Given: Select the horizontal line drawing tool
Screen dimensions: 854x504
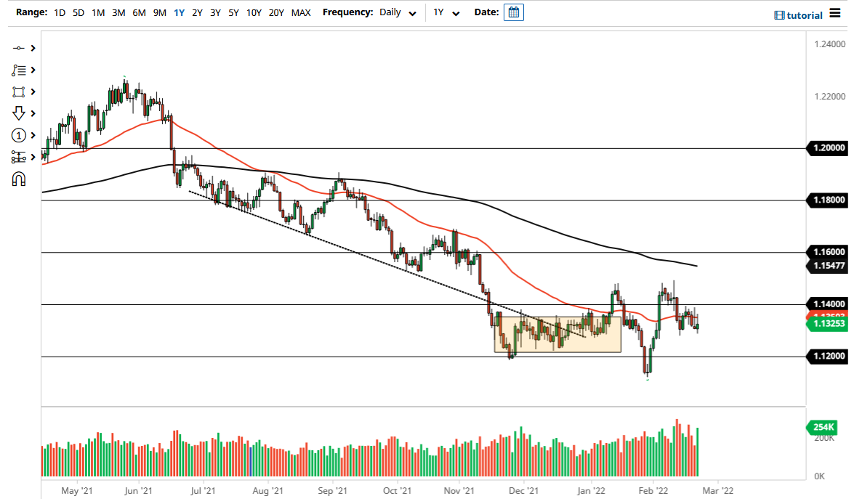Looking at the screenshot, I should tap(19, 48).
